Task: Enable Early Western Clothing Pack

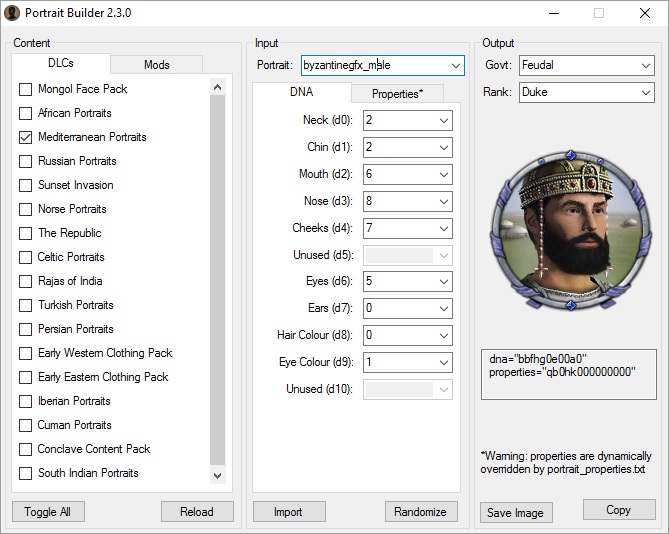Action: coord(26,353)
